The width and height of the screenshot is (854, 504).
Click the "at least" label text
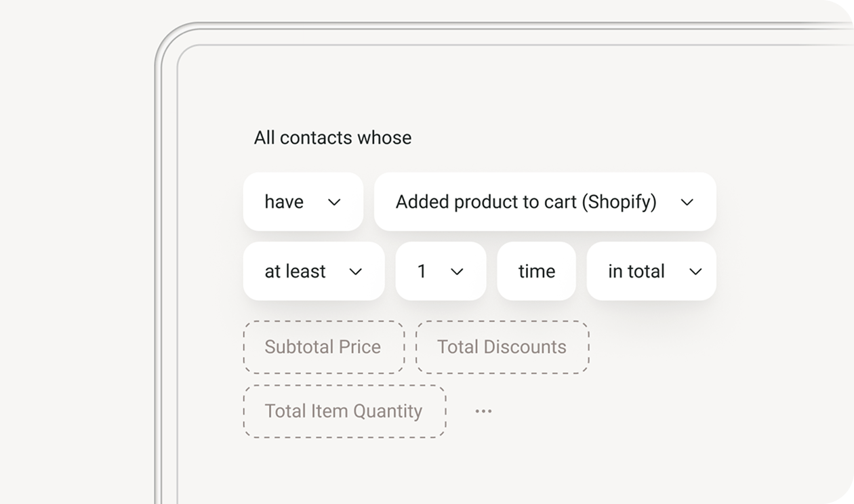[x=295, y=272]
